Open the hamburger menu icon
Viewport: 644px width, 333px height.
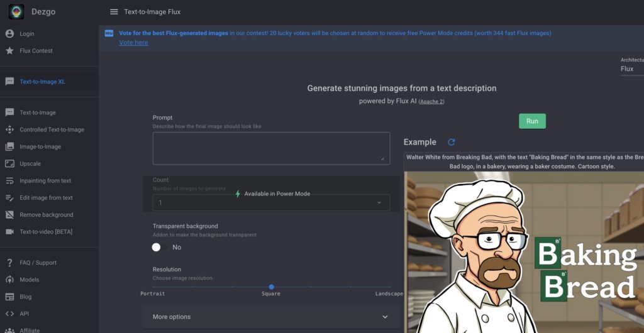point(114,12)
